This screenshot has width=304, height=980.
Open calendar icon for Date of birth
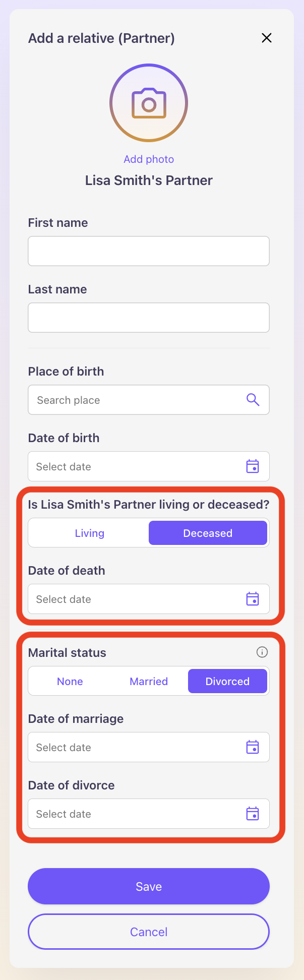point(253,466)
